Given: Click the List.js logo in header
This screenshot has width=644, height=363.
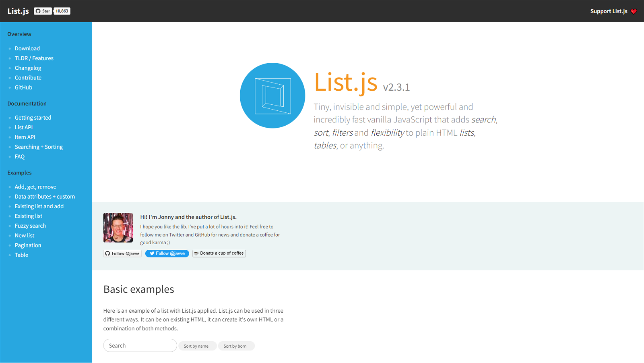Looking at the screenshot, I should (18, 11).
